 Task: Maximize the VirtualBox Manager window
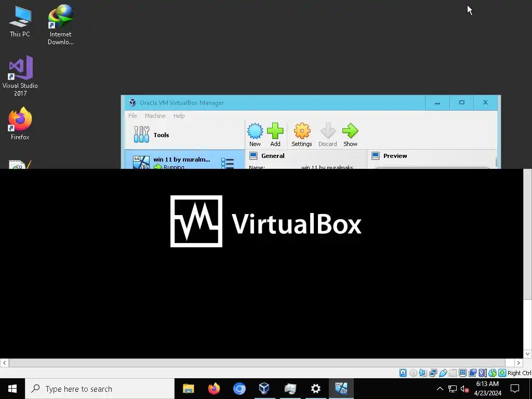(461, 102)
